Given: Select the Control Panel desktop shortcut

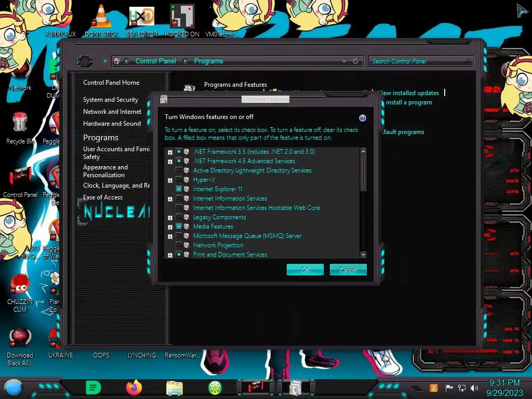Looking at the screenshot, I should tap(20, 182).
